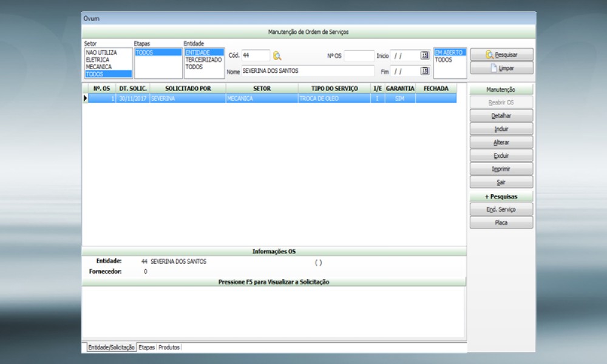Image resolution: width=607 pixels, height=364 pixels.
Task: Open the Produtos tab
Action: point(169,348)
